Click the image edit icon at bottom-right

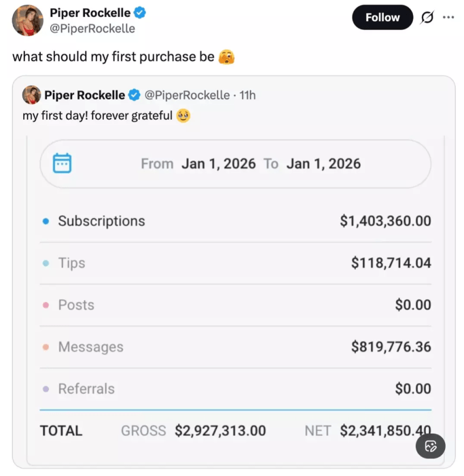click(430, 446)
